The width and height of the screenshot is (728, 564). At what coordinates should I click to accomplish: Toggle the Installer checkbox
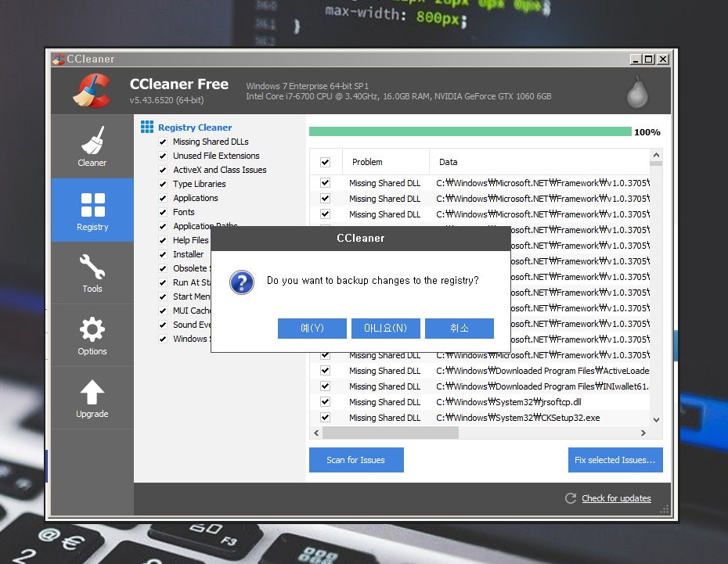pos(163,255)
